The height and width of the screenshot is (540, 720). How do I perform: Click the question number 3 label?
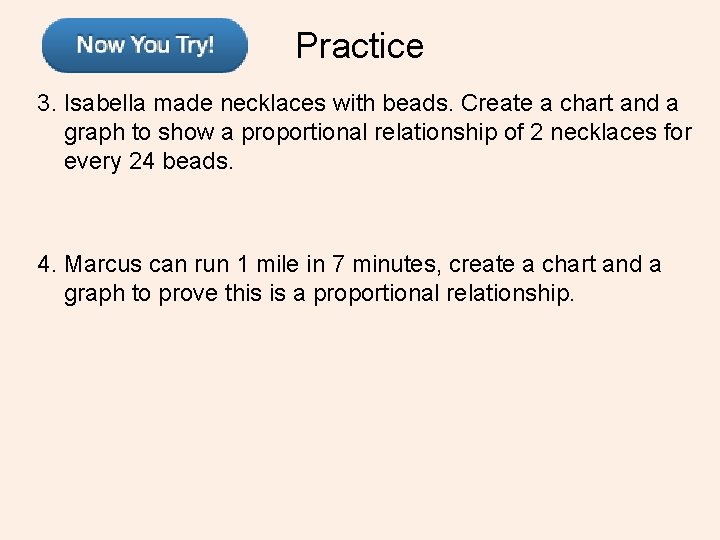(46, 103)
